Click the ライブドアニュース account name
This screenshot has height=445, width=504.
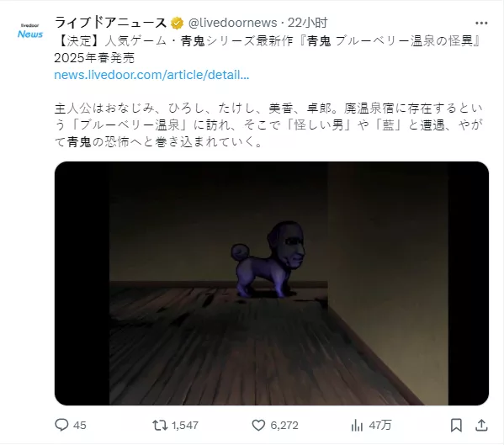(110, 23)
